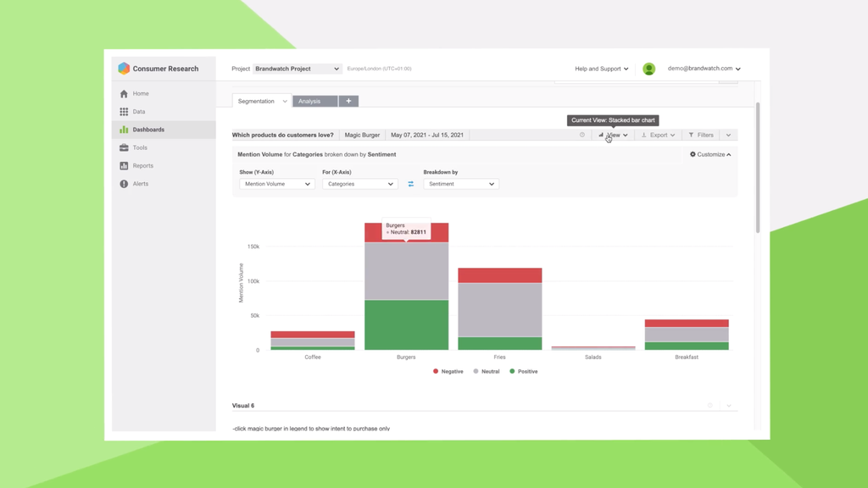Open the Alerts section icon
The image size is (868, 488).
(x=124, y=184)
